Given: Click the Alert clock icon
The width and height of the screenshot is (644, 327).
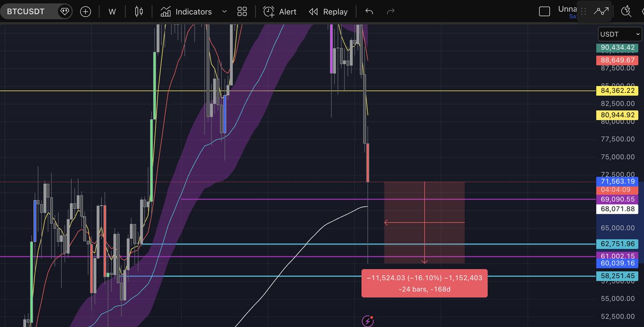Looking at the screenshot, I should [x=270, y=11].
